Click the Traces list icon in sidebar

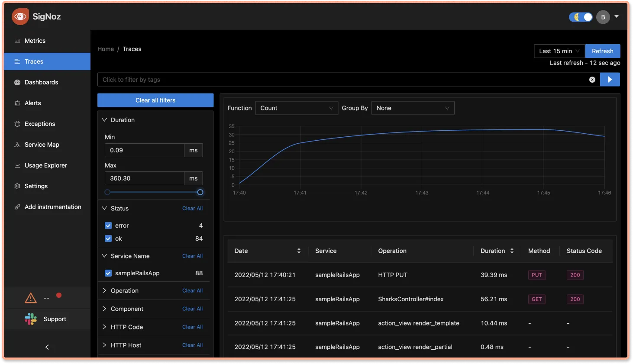click(x=17, y=61)
